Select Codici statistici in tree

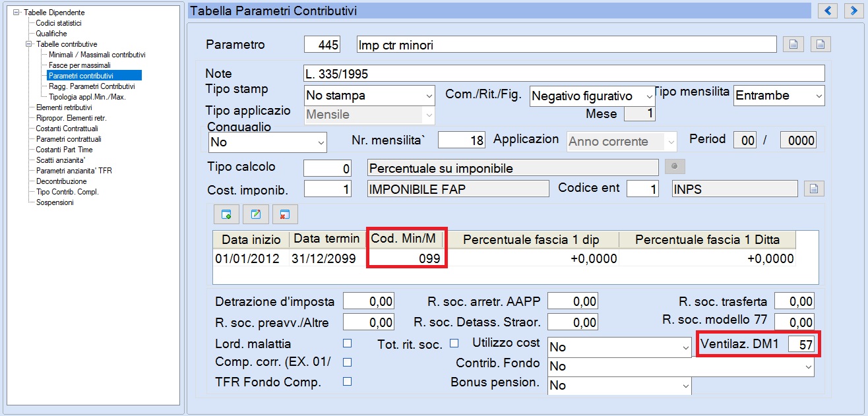pos(58,23)
